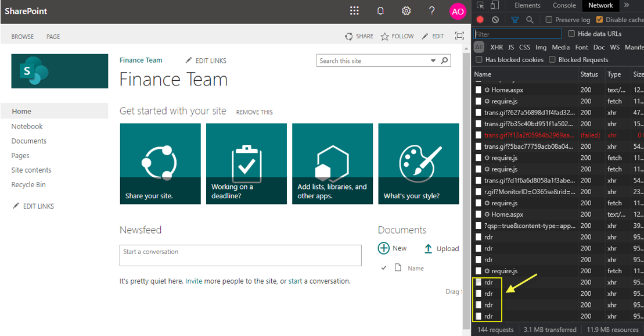The image size is (644, 336).
Task: Uncheck the Disable cache checkbox
Action: coord(599,19)
